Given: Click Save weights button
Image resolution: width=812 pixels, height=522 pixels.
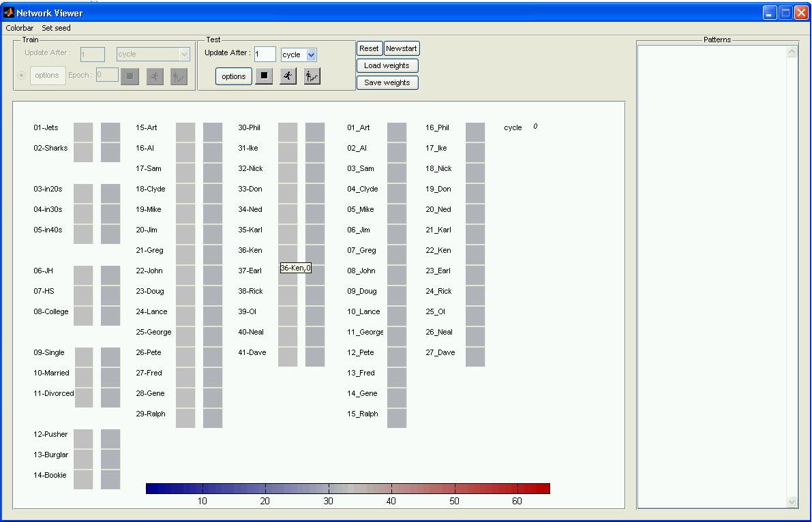Looking at the screenshot, I should click(x=387, y=82).
